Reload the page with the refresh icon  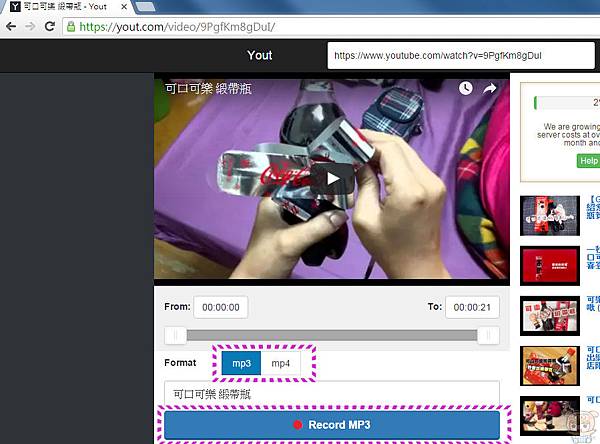click(x=50, y=26)
